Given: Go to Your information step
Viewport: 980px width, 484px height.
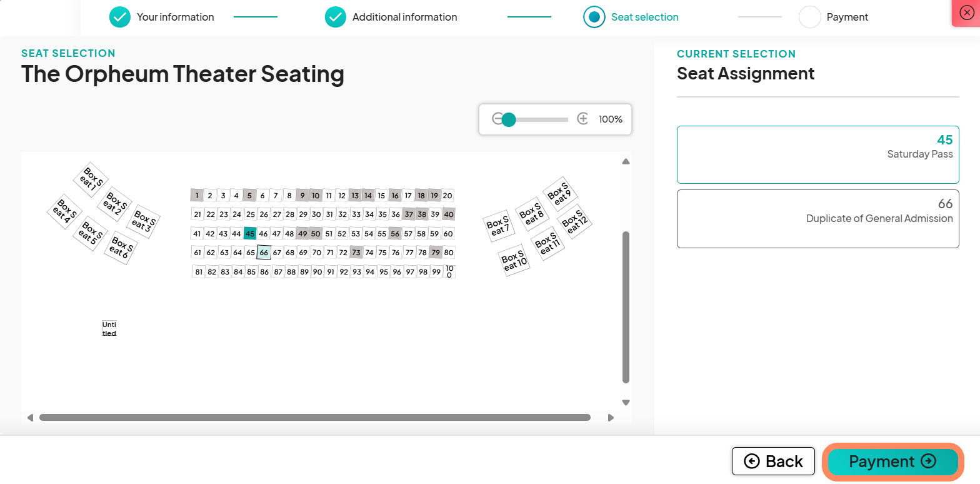Looking at the screenshot, I should point(162,17).
